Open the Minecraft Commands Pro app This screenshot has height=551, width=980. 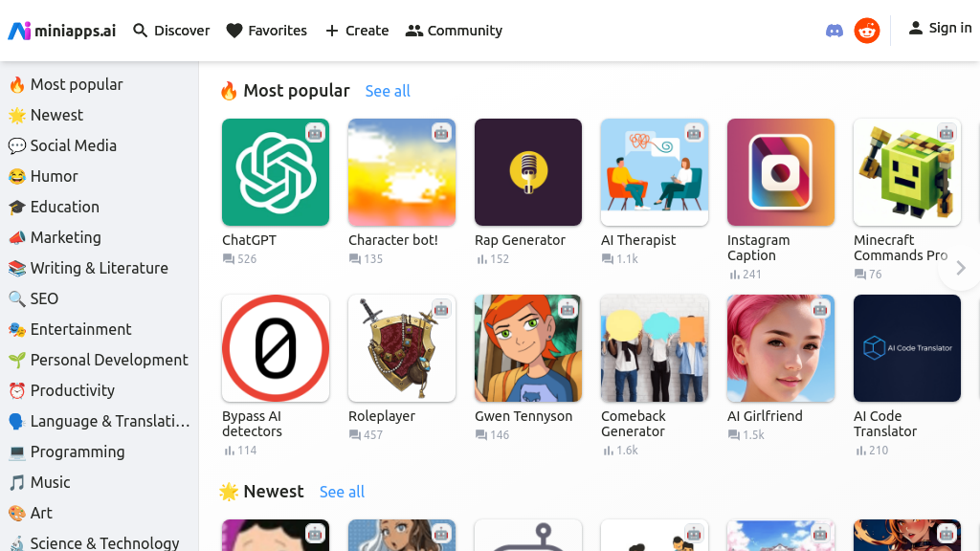907,172
